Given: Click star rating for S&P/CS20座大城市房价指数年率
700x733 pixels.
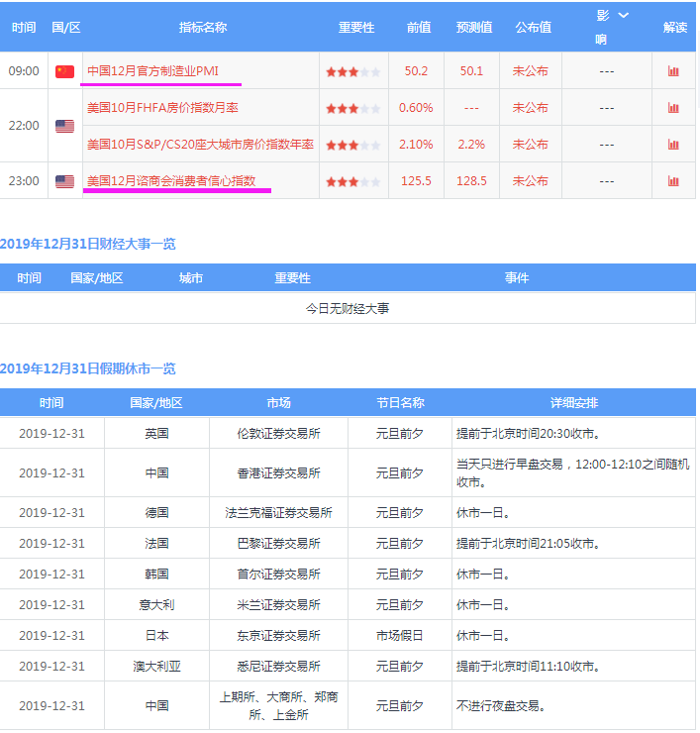Looking at the screenshot, I should 353,145.
